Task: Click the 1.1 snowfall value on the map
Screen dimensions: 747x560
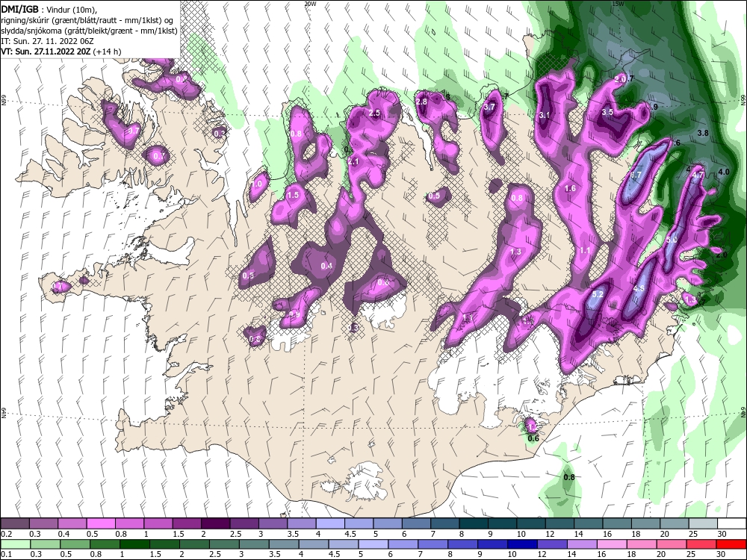Action: [x=585, y=250]
